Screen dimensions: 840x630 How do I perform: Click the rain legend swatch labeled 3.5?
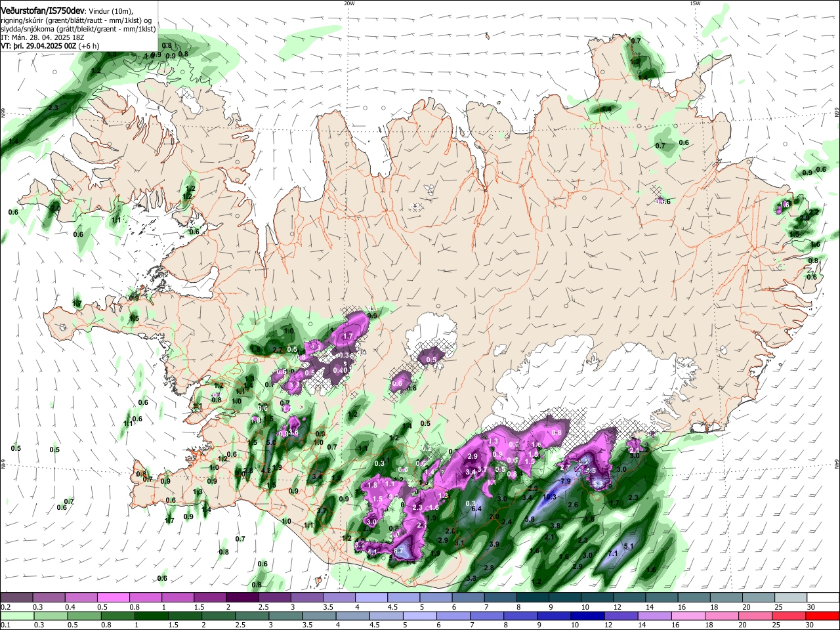[319, 616]
